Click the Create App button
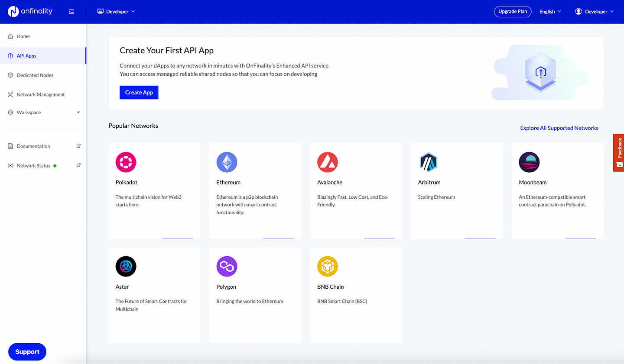The image size is (624, 364). click(139, 93)
